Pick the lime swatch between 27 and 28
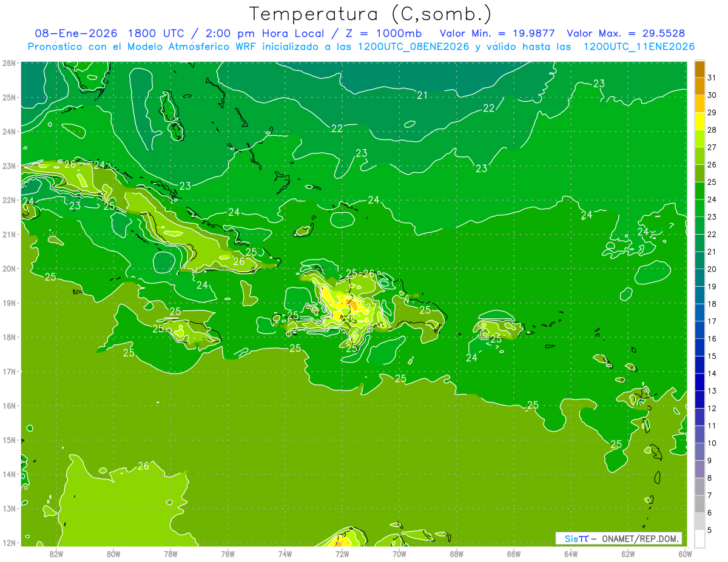The height and width of the screenshot is (562, 728). pos(699,139)
